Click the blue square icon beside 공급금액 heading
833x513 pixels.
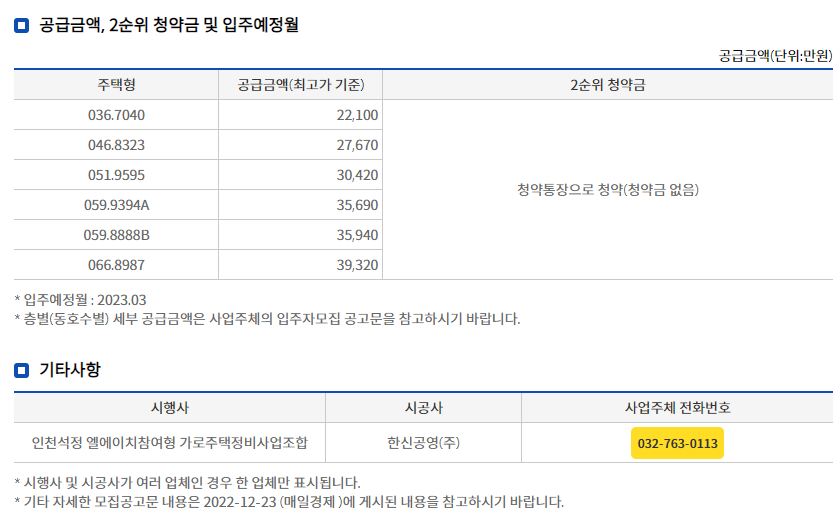tap(21, 25)
